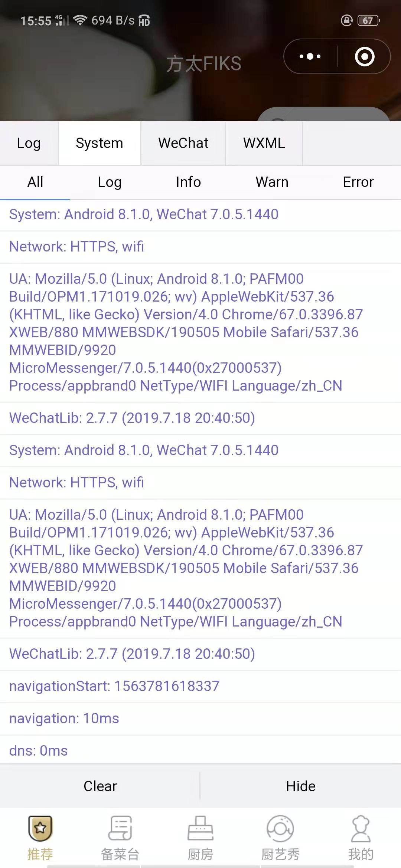Select the System panel tab

[100, 143]
